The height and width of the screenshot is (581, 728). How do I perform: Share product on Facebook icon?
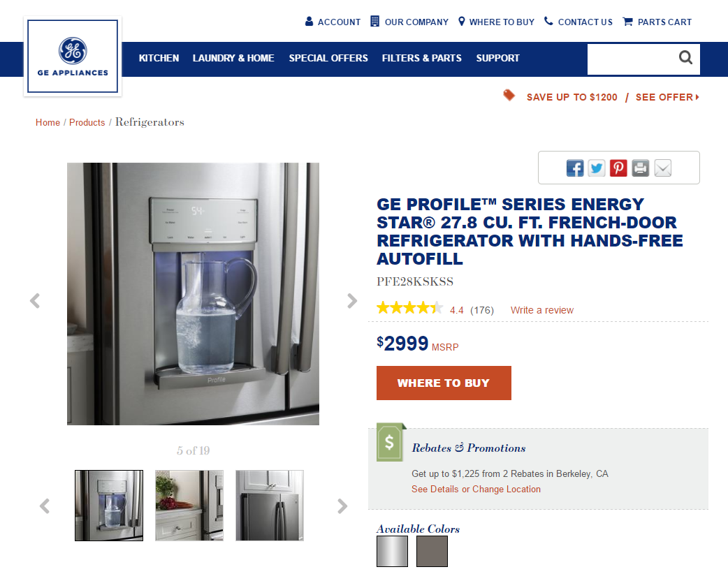tap(575, 168)
